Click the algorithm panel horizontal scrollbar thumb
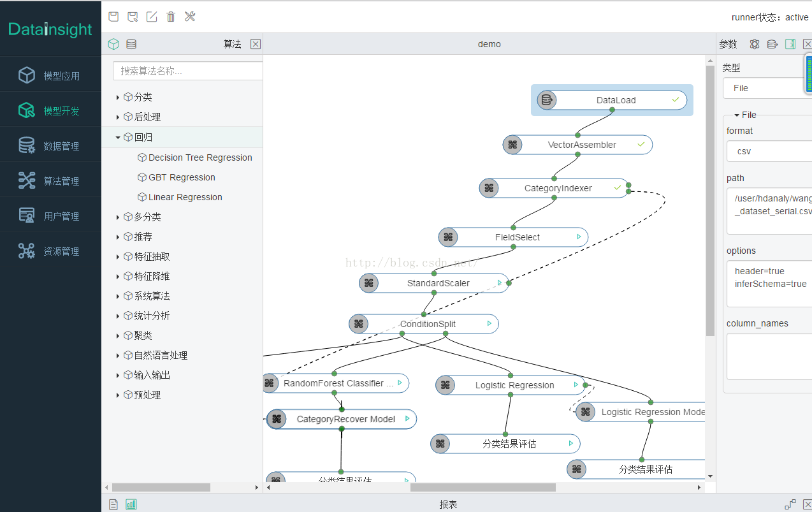Screen dimensions: 812x512 tap(160, 487)
